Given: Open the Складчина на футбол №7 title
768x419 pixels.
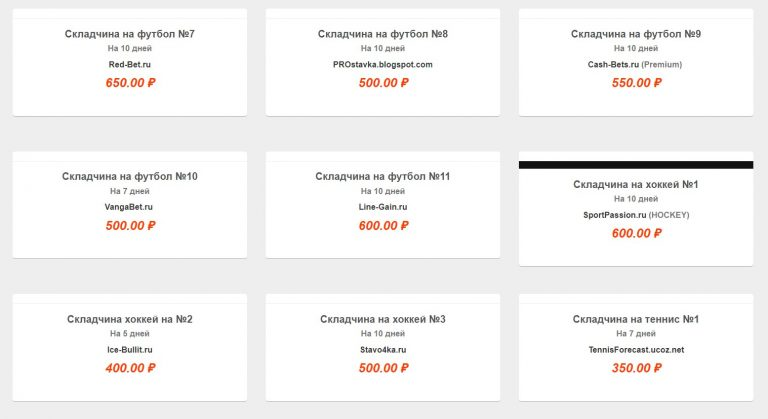Looking at the screenshot, I should coord(130,34).
